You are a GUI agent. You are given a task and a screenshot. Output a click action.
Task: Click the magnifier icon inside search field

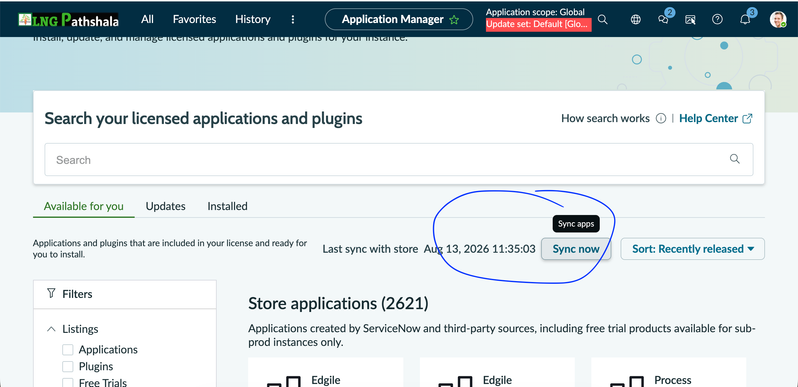pyautogui.click(x=734, y=159)
